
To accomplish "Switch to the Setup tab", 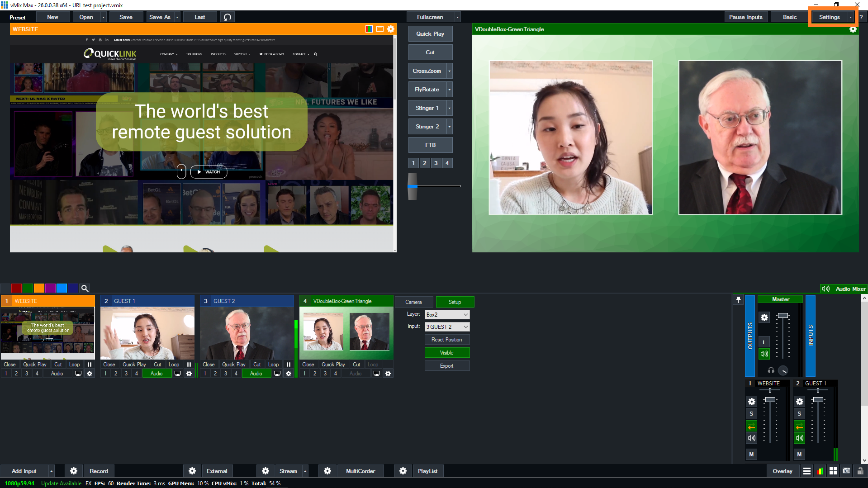I will point(455,302).
